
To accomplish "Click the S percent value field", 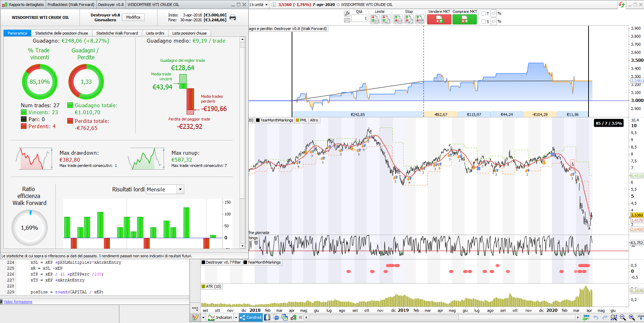I will point(493,22).
